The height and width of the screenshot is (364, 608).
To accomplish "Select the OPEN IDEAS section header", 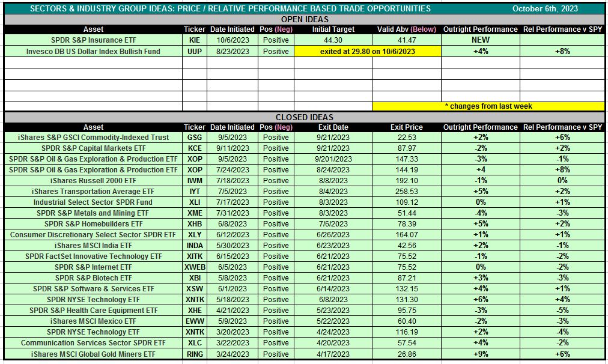I will [x=304, y=19].
